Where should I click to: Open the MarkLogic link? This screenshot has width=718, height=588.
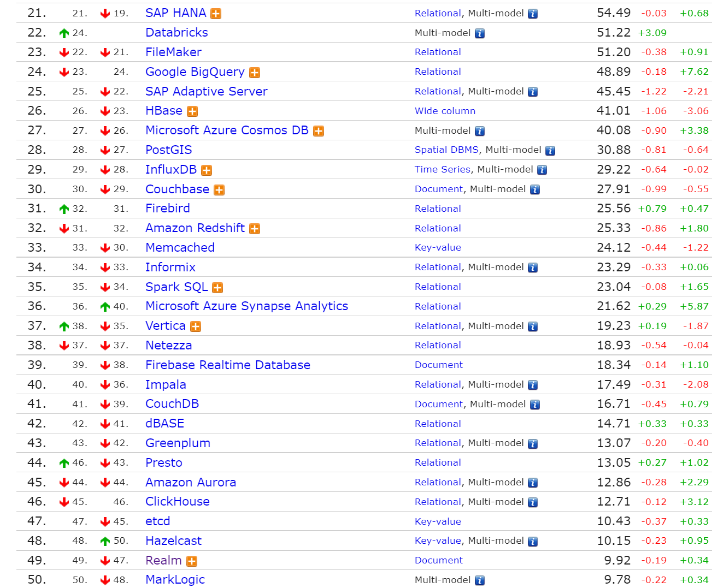tap(175, 580)
